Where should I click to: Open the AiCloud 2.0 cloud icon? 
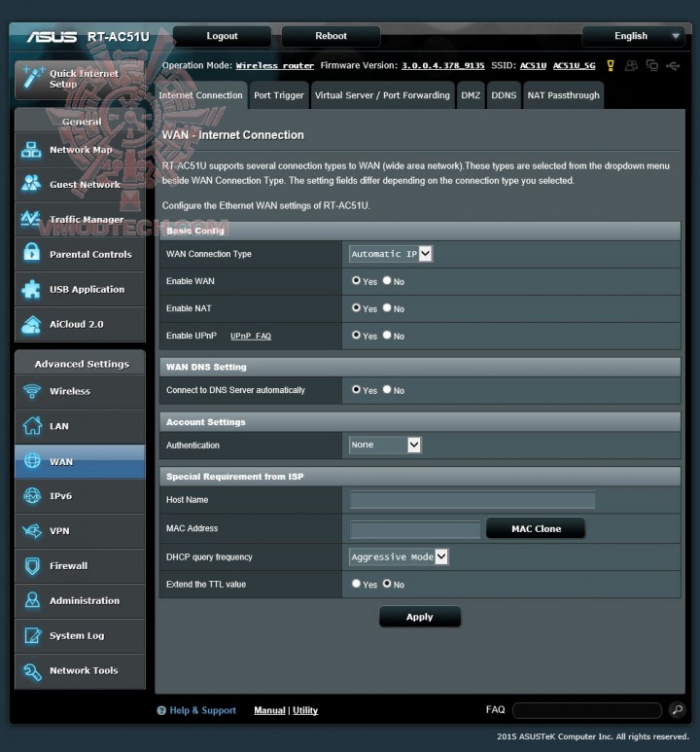pos(31,324)
